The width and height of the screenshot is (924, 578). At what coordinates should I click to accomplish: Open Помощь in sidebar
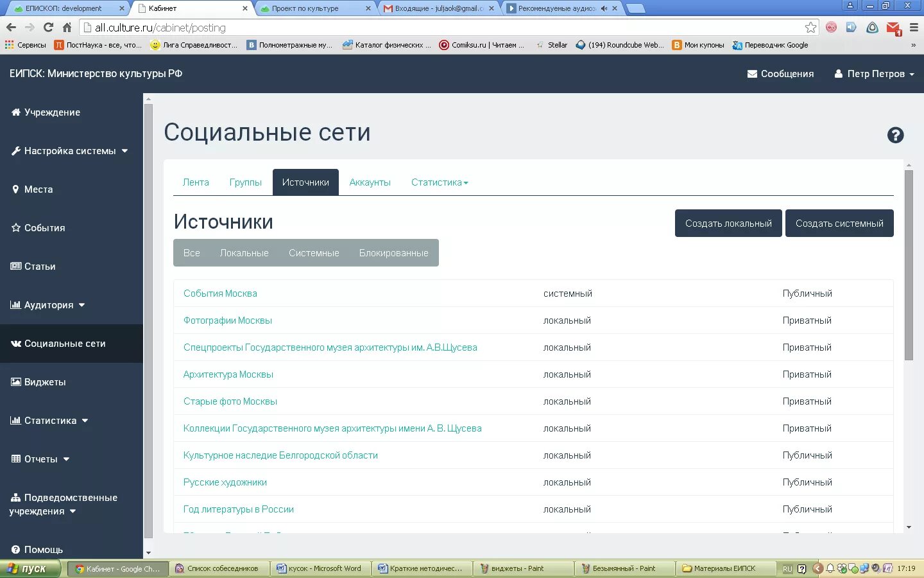37,550
